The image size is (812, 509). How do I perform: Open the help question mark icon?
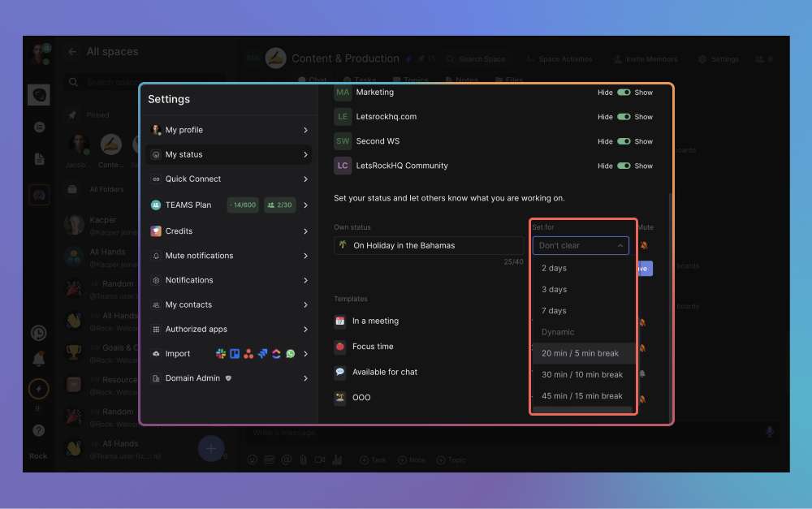coord(38,430)
